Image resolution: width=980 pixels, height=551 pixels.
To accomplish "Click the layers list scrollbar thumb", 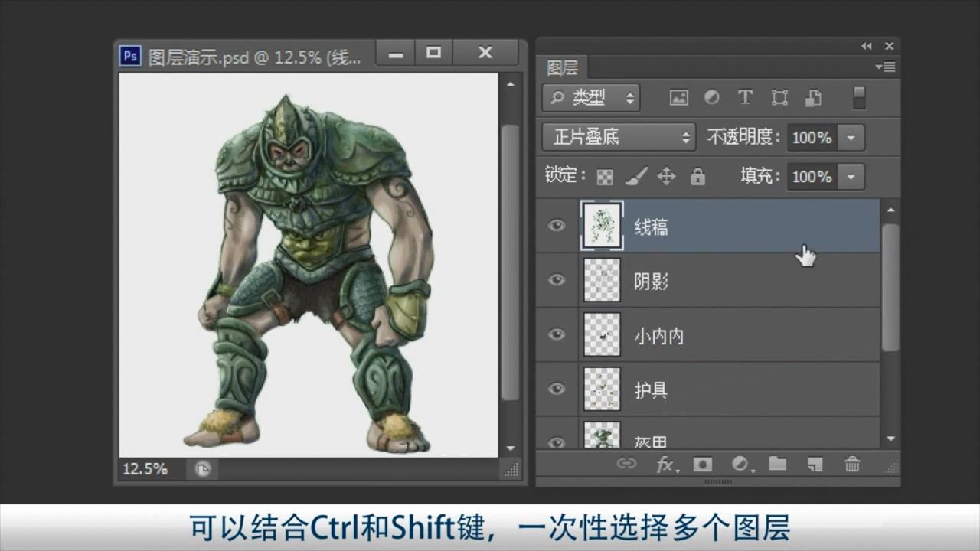I will pyautogui.click(x=890, y=287).
